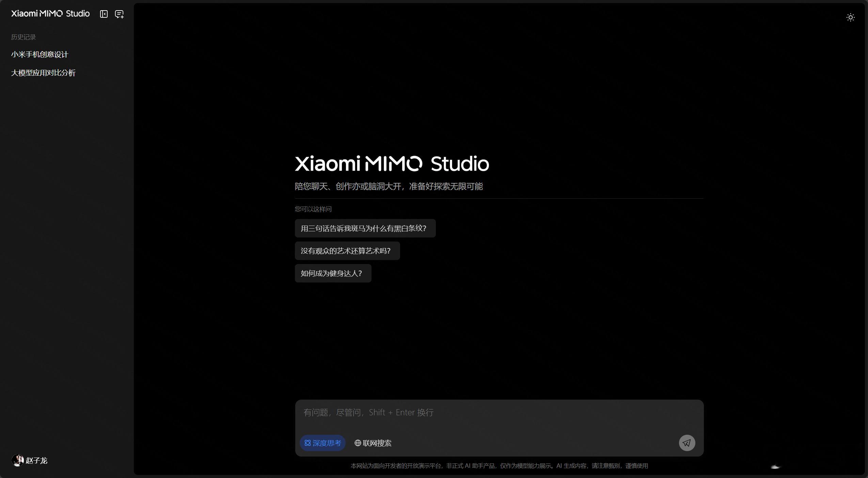The image size is (868, 478).
Task: Toggle 深度思考 deep thinking mode
Action: click(x=322, y=443)
